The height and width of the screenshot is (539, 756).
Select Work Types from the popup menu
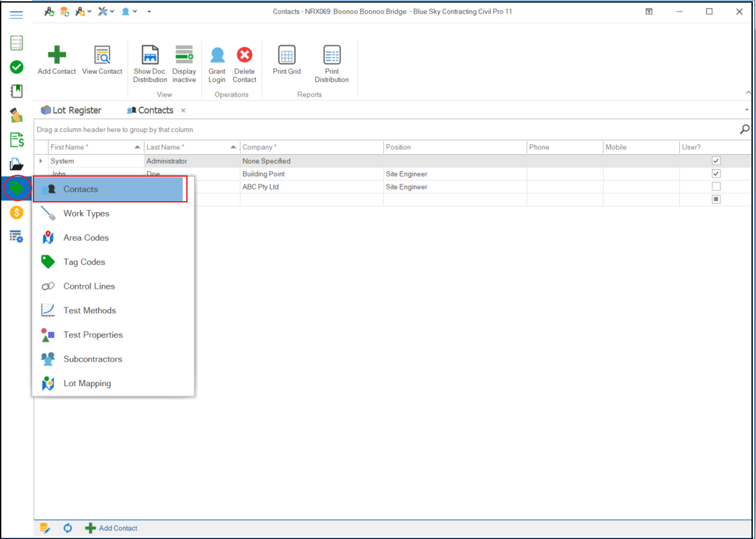pos(86,213)
